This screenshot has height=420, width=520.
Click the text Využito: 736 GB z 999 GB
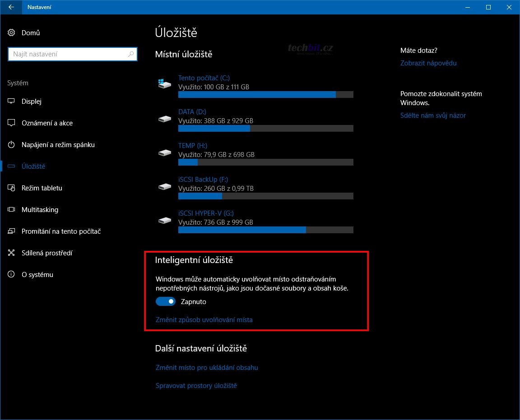coord(216,222)
